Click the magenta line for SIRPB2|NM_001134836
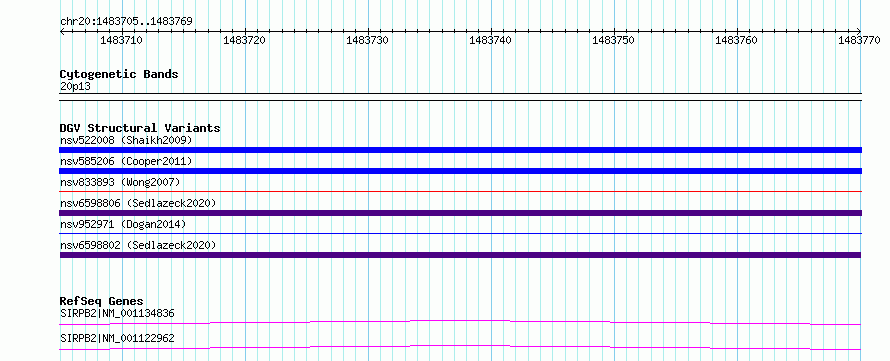 (460, 322)
